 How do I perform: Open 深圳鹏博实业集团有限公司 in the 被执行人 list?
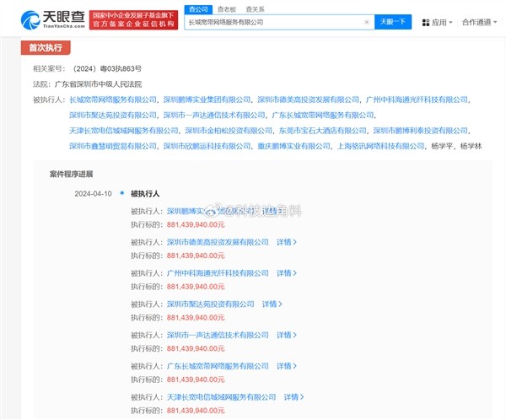coord(207,100)
